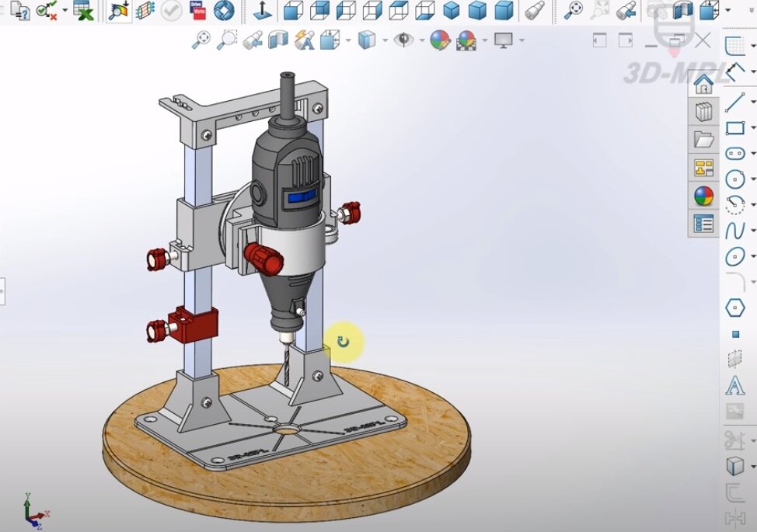
Task: Open View Palette tab in task pane
Action: pos(703,168)
